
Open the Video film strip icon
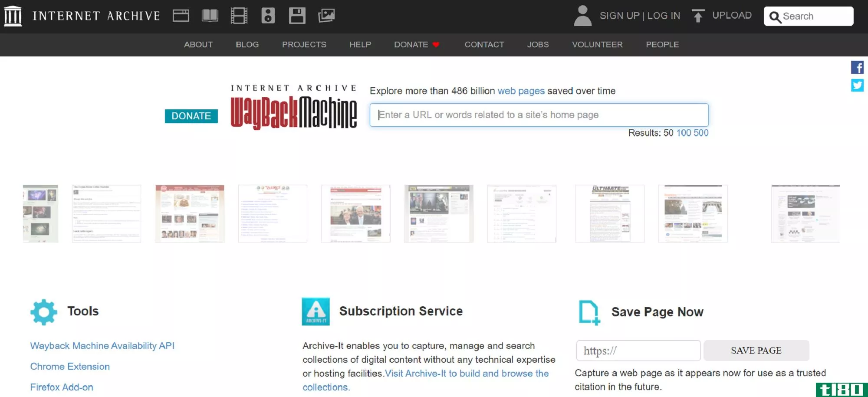click(239, 16)
